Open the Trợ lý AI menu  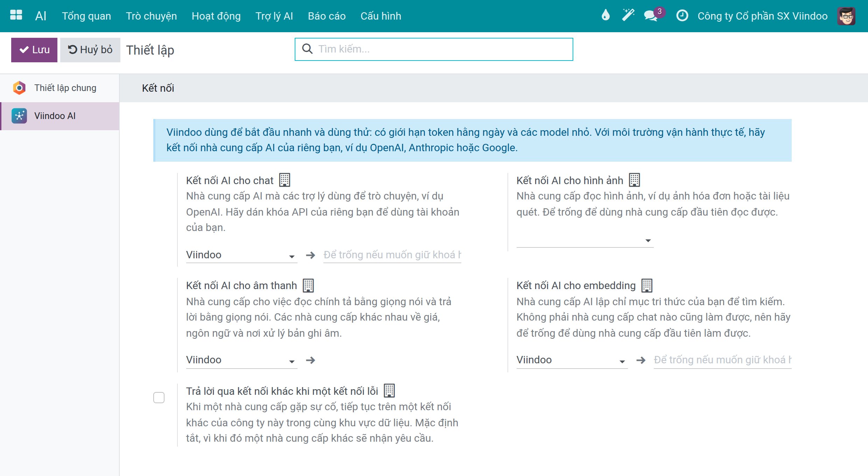[274, 16]
